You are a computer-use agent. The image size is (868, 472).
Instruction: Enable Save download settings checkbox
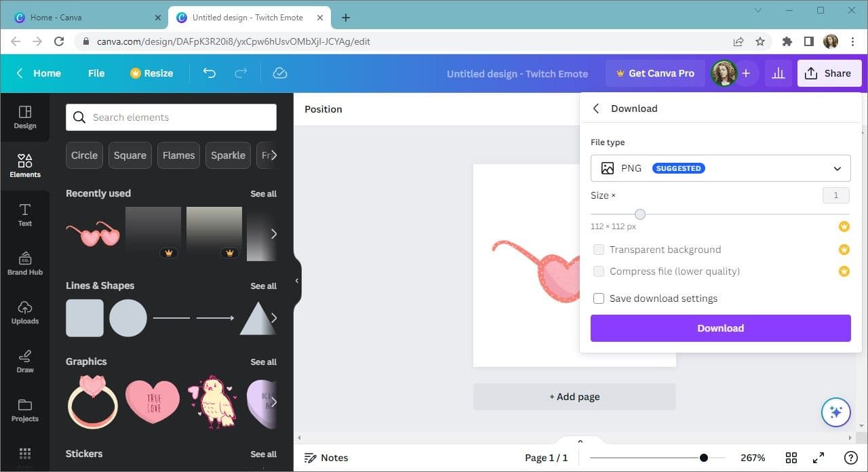point(599,298)
